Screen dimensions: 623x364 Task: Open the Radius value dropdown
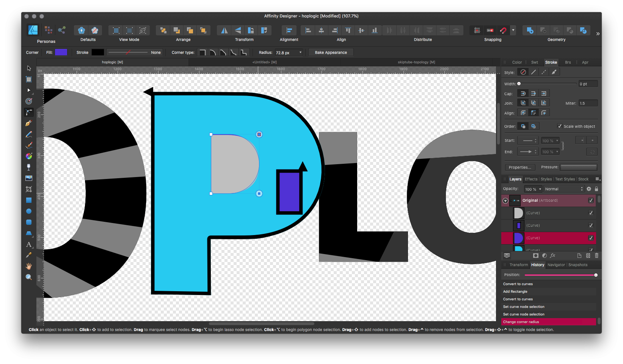point(301,53)
